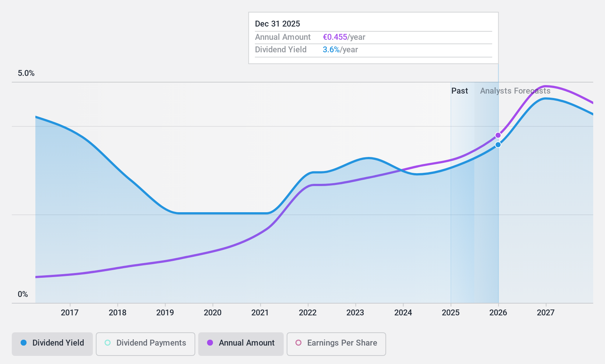Viewport: 605px width, 364px height.
Task: Click the Dec 31 2025 tooltip date
Action: [x=277, y=24]
